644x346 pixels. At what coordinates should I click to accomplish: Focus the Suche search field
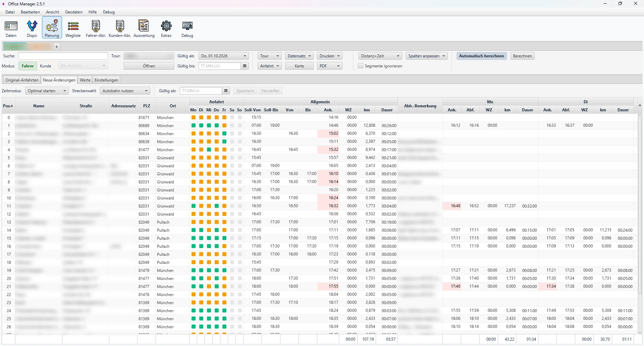(x=63, y=56)
